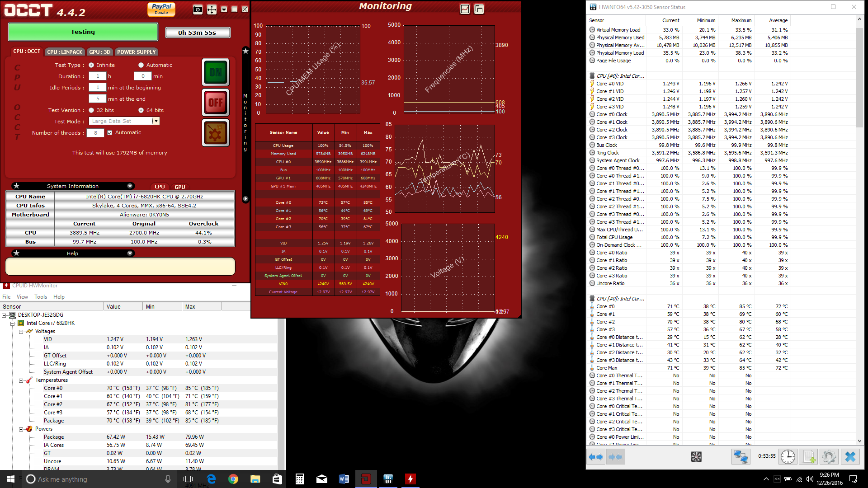
Task: Open the OCCT title bar dropdown arrow
Action: pyautogui.click(x=224, y=9)
